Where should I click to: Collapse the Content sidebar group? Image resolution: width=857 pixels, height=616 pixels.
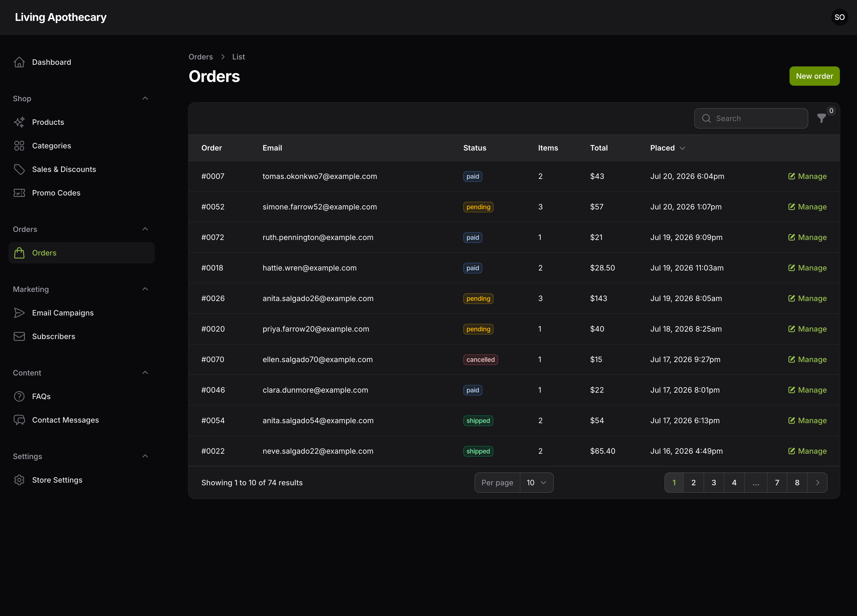145,373
